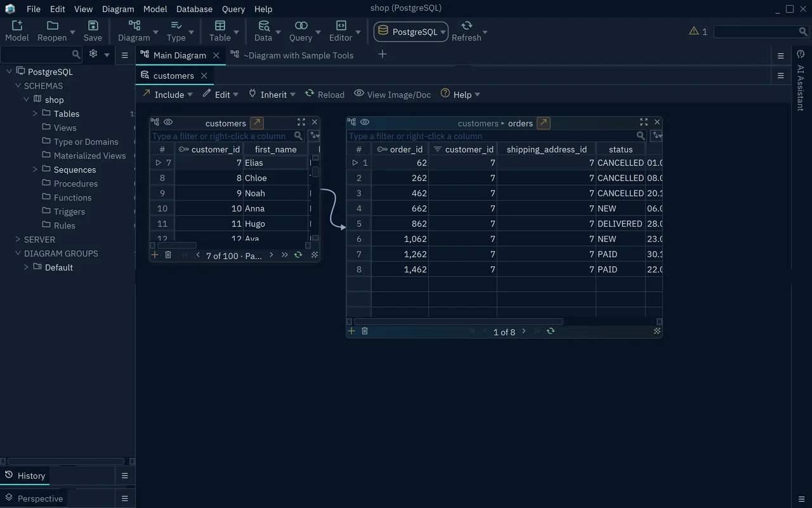Click the Chloe first_name cell
The image size is (812, 508).
tap(275, 178)
